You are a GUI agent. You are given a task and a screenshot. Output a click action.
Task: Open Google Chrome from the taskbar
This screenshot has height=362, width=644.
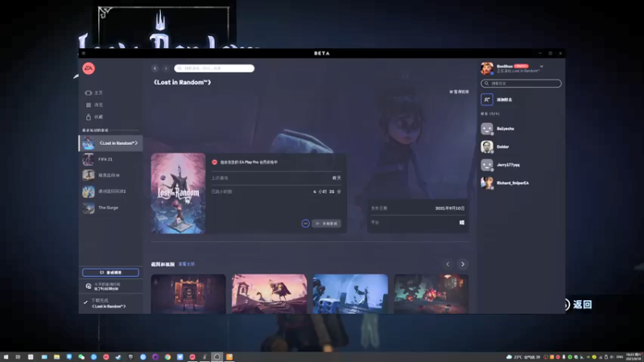pos(167,357)
